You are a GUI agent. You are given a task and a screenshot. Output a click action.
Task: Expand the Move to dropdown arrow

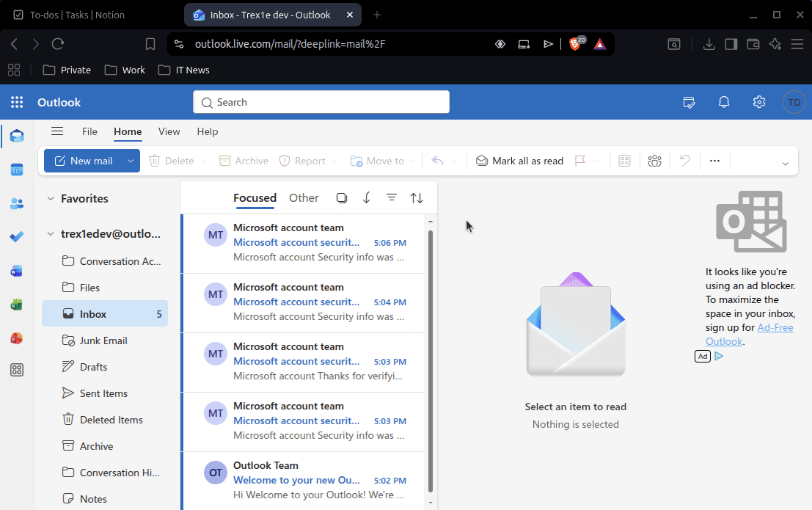[412, 161]
